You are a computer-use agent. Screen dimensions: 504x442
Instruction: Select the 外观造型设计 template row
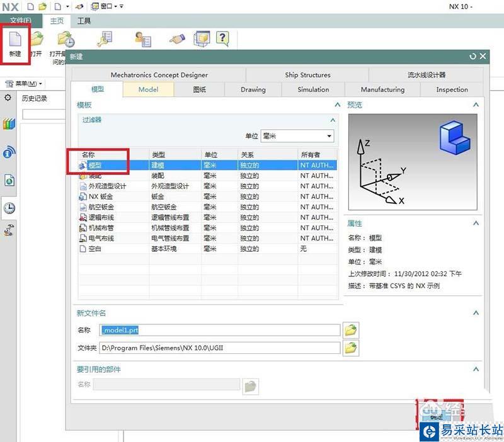208,186
